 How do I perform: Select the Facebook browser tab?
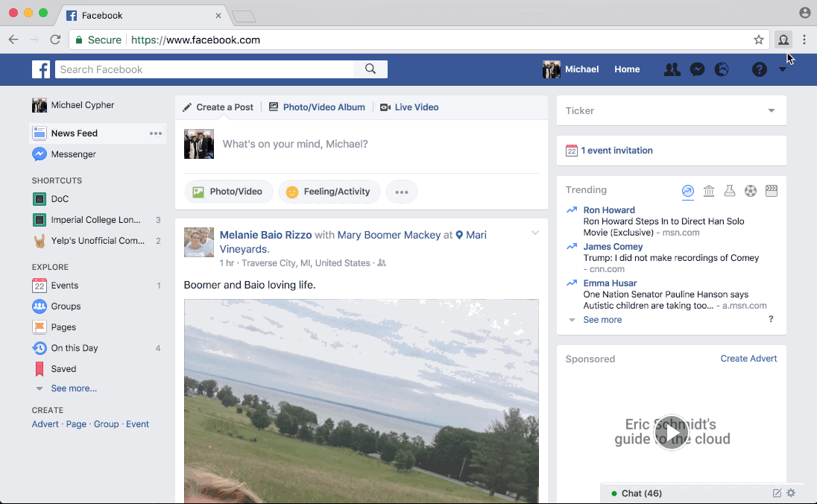143,15
